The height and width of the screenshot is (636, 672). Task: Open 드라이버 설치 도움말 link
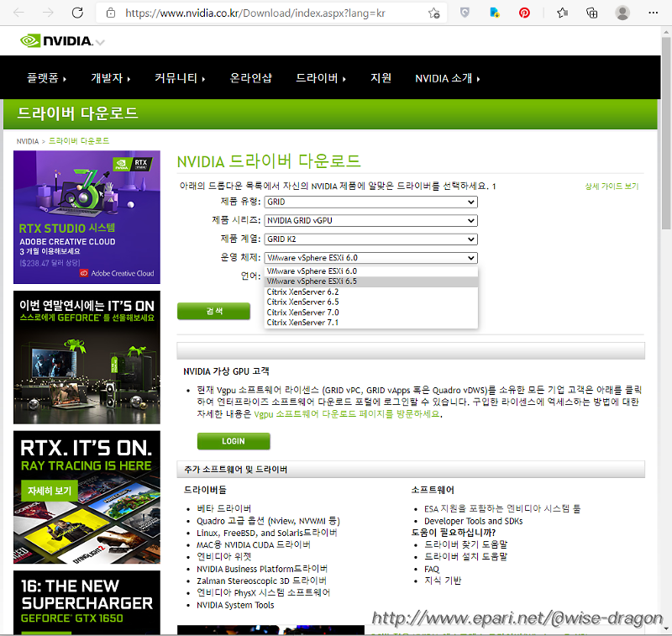point(466,557)
